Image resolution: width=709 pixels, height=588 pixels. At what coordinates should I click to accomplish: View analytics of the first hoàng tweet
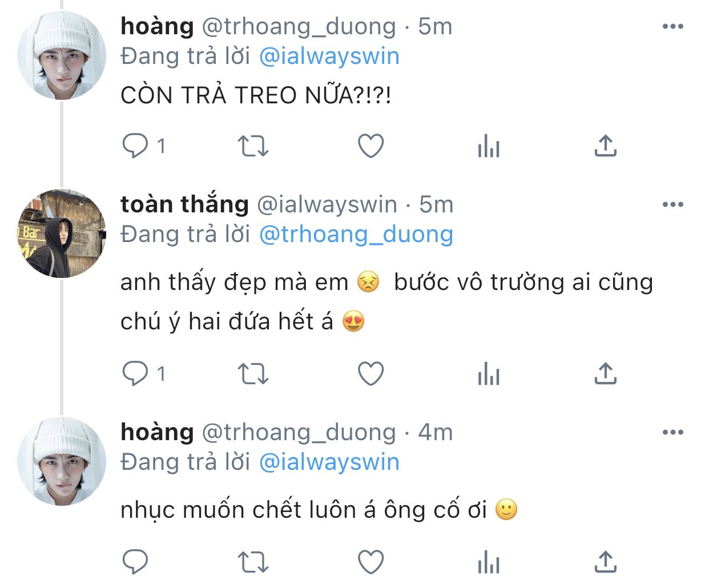(489, 146)
